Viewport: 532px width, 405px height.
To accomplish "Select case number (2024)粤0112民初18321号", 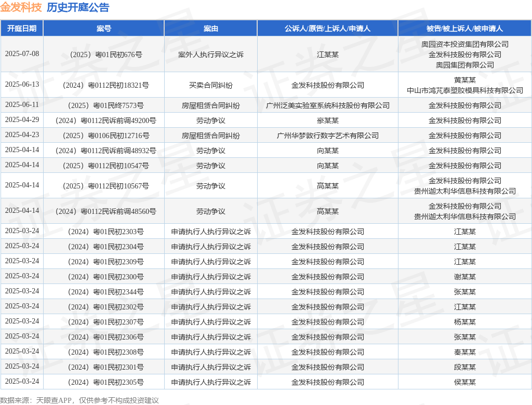I will pos(106,85).
